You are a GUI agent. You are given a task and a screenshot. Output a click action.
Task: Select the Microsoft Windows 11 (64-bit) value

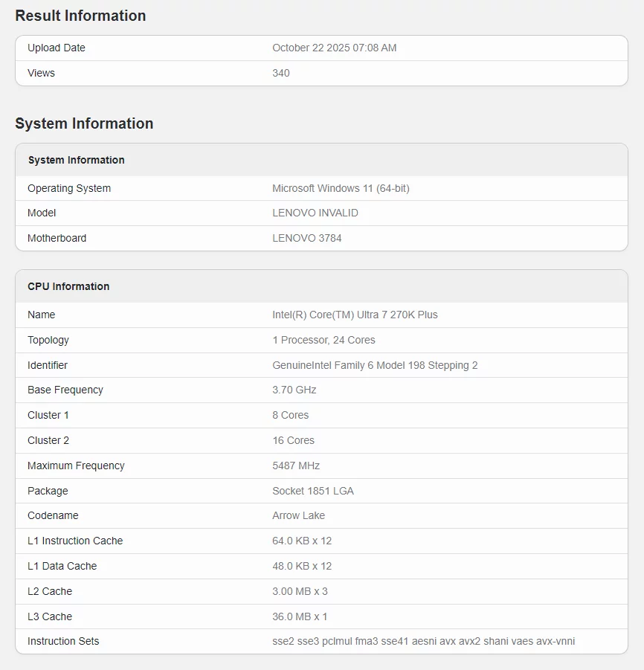[341, 188]
